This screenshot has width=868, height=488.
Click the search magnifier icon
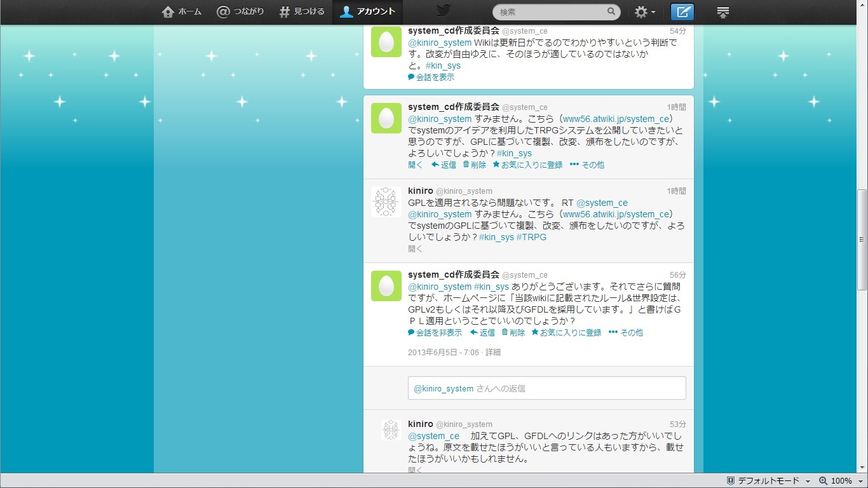(x=611, y=11)
